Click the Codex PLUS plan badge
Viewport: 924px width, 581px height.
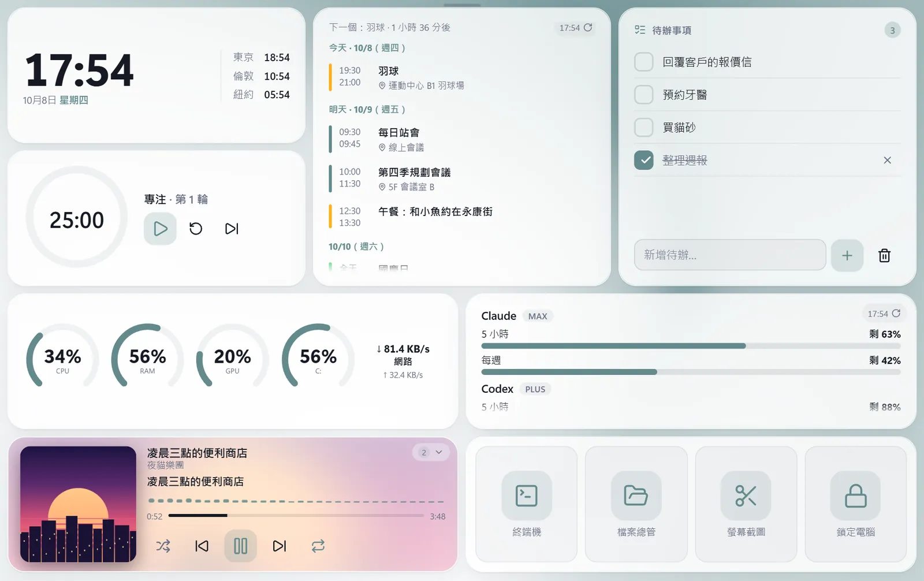pos(535,389)
